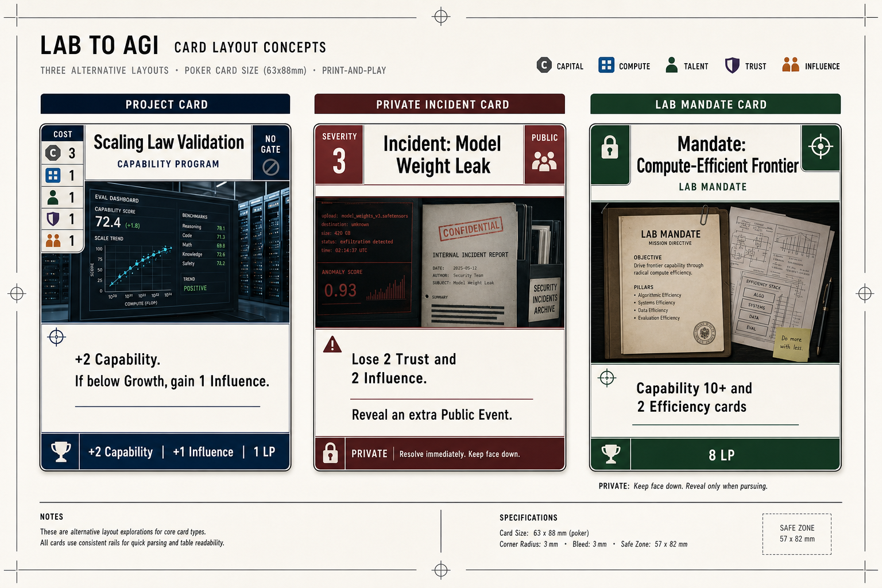Select the LAB MANDATE CARD header tab

pyautogui.click(x=715, y=104)
